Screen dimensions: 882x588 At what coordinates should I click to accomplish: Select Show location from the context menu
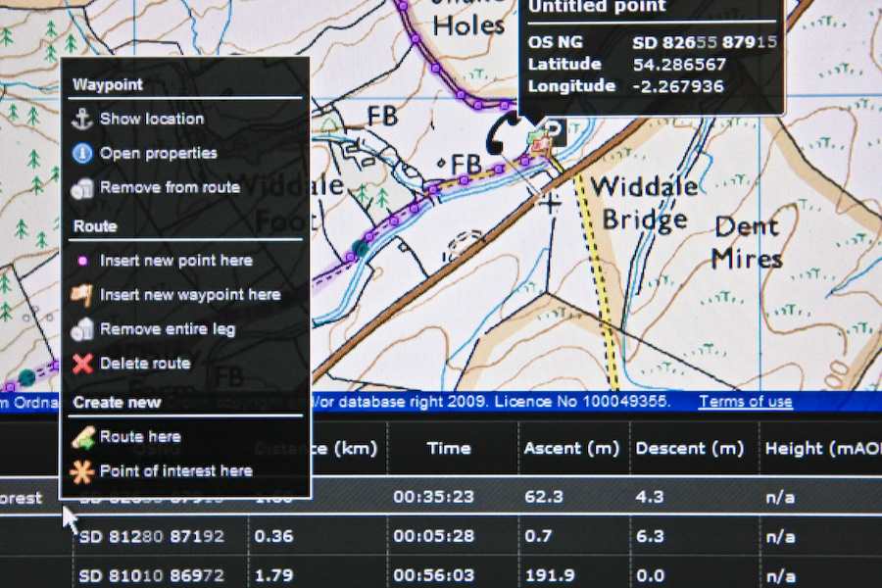(152, 120)
